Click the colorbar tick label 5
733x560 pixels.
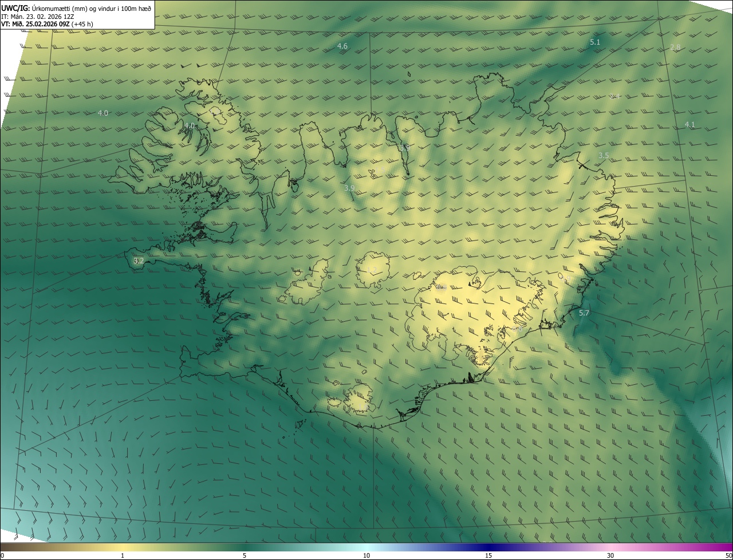[x=245, y=555]
